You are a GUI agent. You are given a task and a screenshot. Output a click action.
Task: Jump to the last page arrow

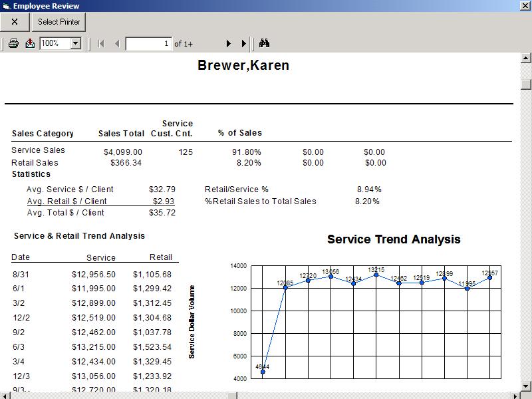(244, 43)
